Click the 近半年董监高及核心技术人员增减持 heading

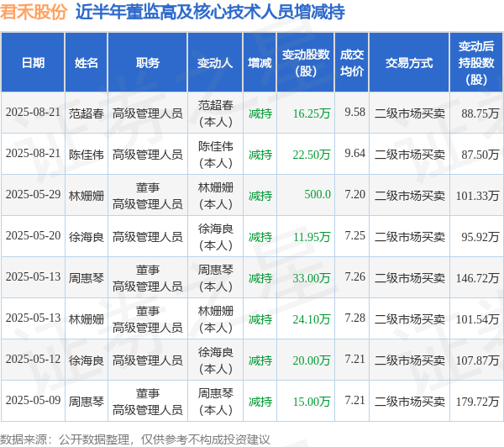210,12
